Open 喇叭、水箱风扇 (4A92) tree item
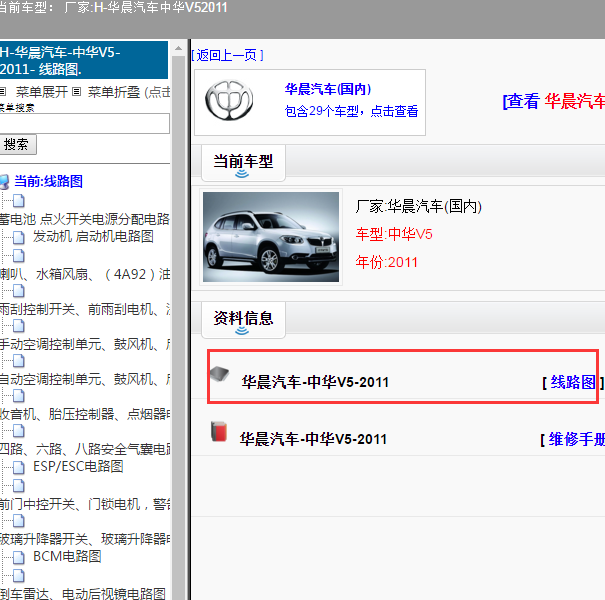The image size is (605, 600). (x=84, y=274)
